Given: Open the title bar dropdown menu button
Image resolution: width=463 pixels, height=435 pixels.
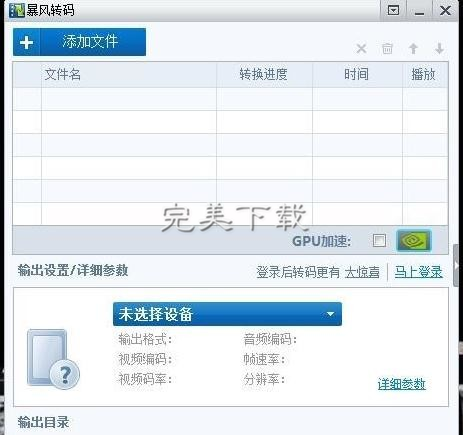Looking at the screenshot, I should (x=393, y=11).
